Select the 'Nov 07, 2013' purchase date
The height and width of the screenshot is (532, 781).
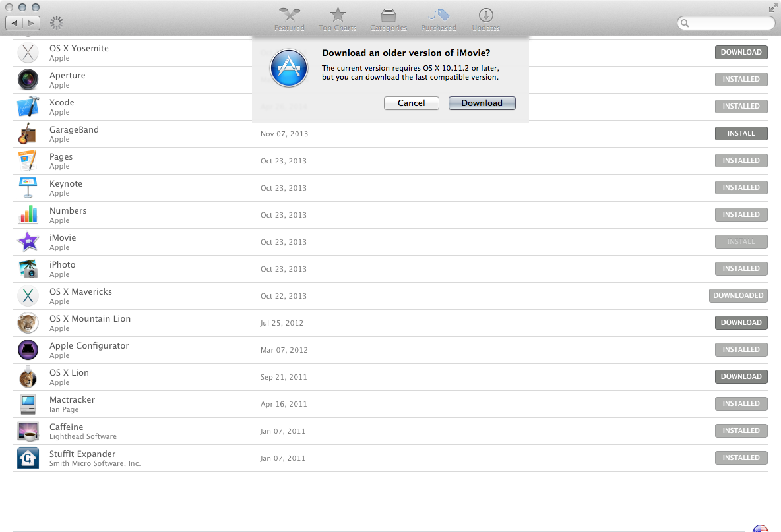284,134
